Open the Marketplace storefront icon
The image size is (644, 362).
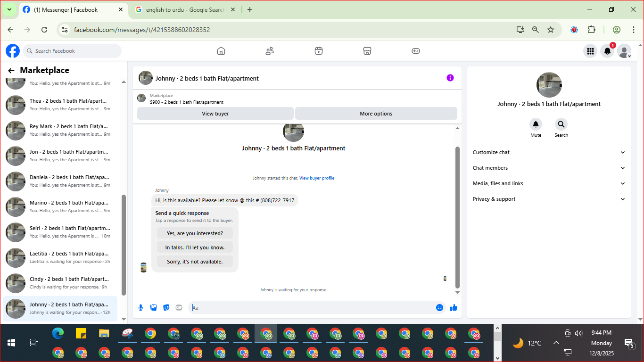click(367, 51)
